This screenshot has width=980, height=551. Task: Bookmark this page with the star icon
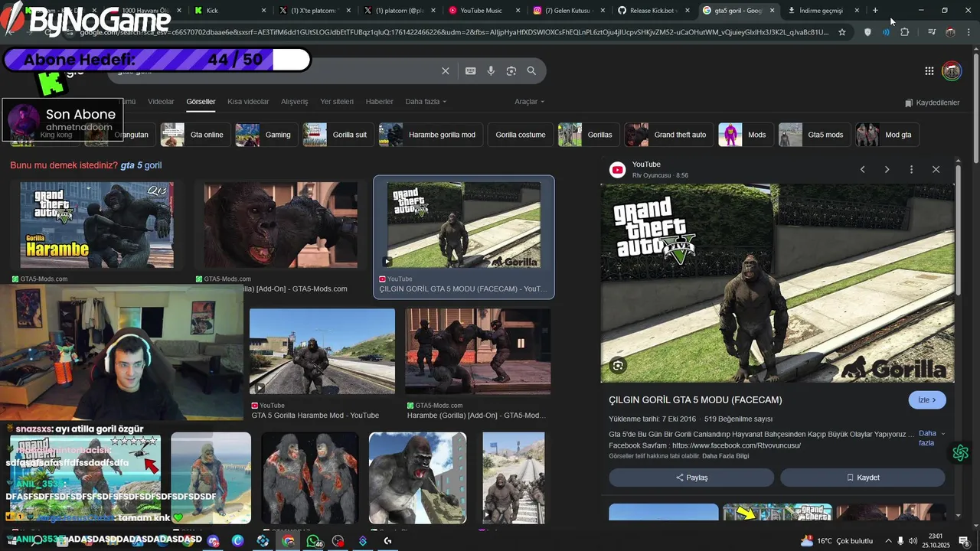click(x=842, y=32)
